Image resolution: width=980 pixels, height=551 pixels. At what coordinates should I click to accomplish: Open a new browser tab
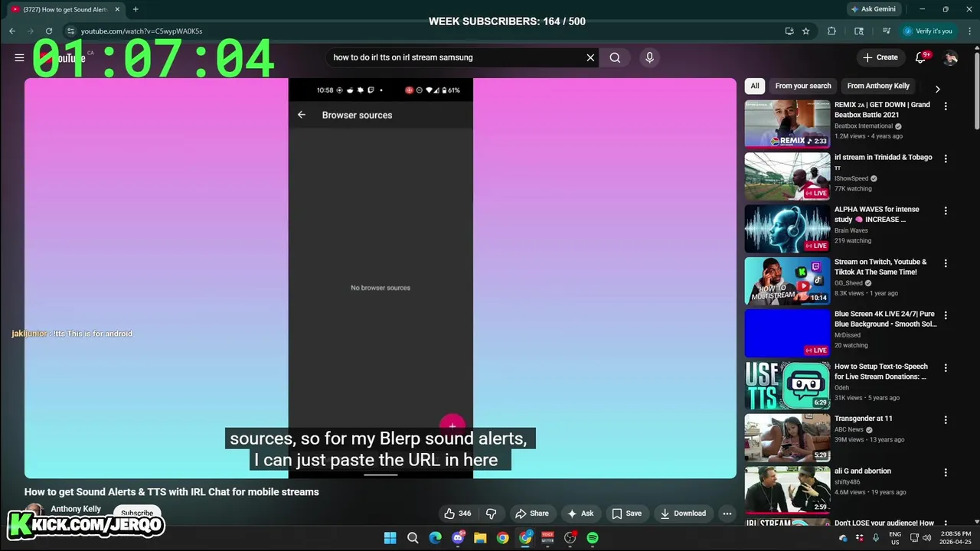[136, 9]
